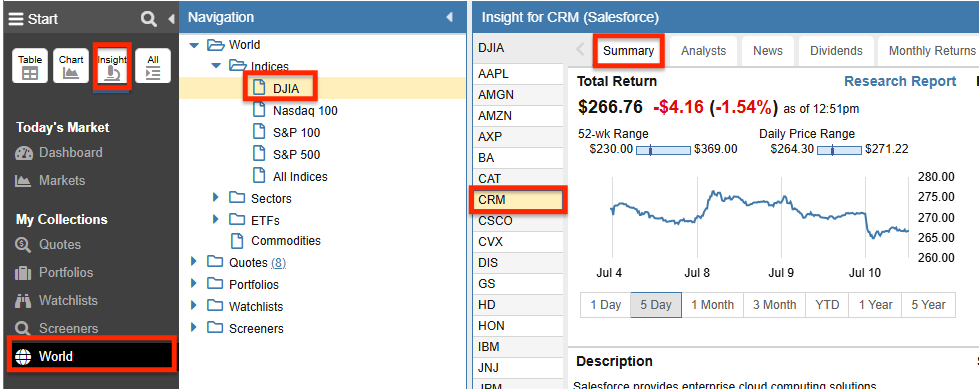This screenshot has width=979, height=389.
Task: Select GS in the ticker list
Action: pyautogui.click(x=518, y=284)
